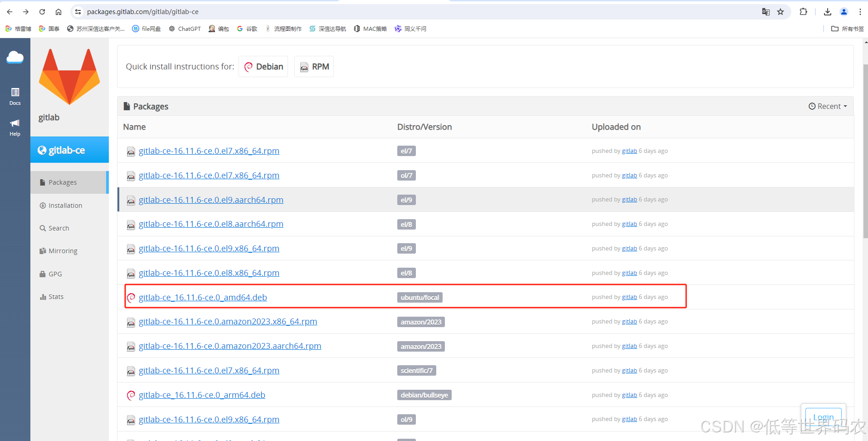Open the Chrome profile menu
Viewport: 868px width, 441px height.
point(844,12)
